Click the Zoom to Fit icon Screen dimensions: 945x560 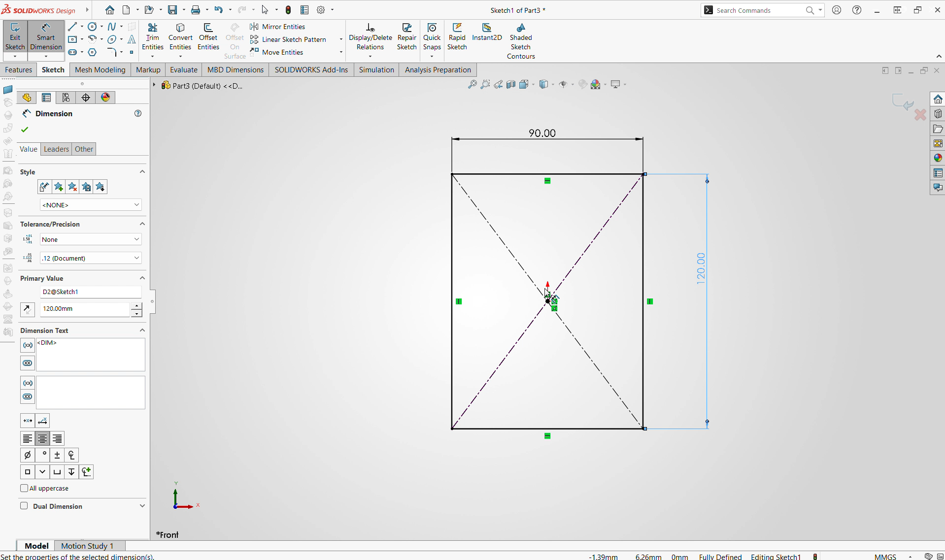472,85
